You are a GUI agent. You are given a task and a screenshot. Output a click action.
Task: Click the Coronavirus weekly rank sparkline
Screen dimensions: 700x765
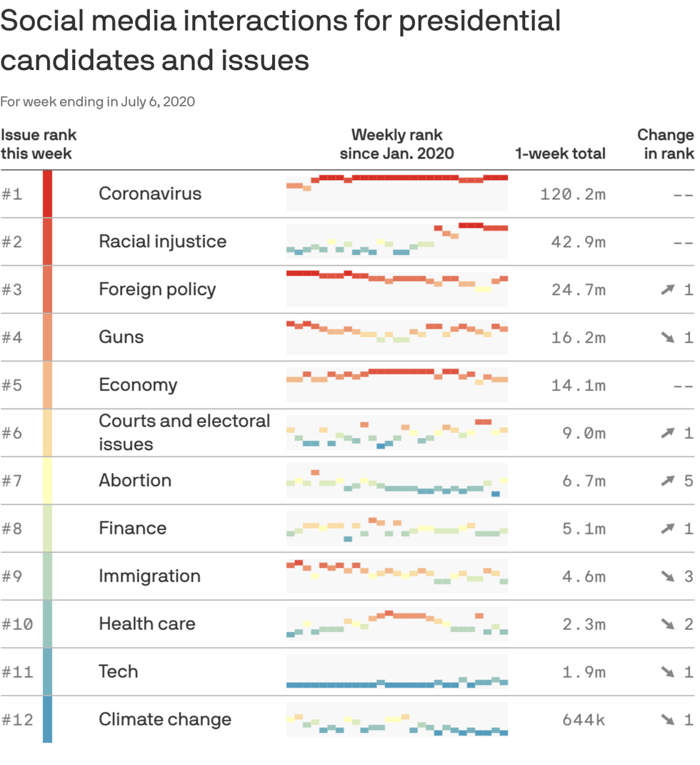pos(396,193)
